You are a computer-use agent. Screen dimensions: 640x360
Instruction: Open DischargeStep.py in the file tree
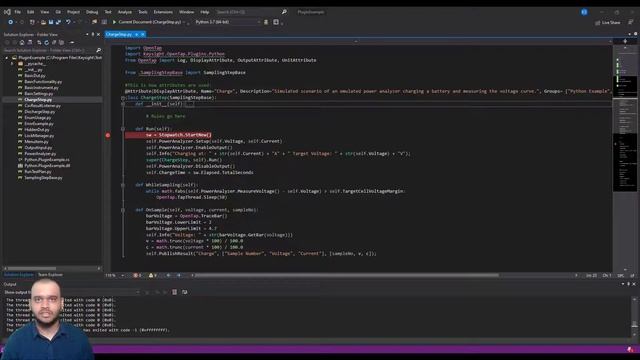(39, 111)
